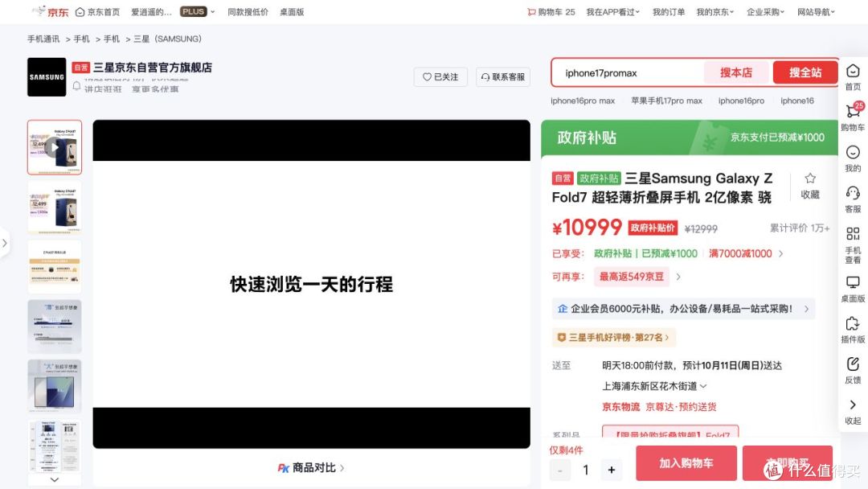
Task: Expand 网站导航 dropdown
Action: click(x=816, y=12)
